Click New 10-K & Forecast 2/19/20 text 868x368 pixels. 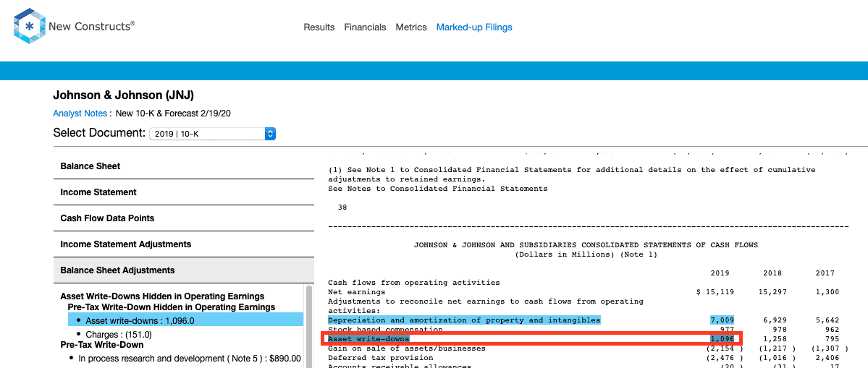pyautogui.click(x=173, y=114)
